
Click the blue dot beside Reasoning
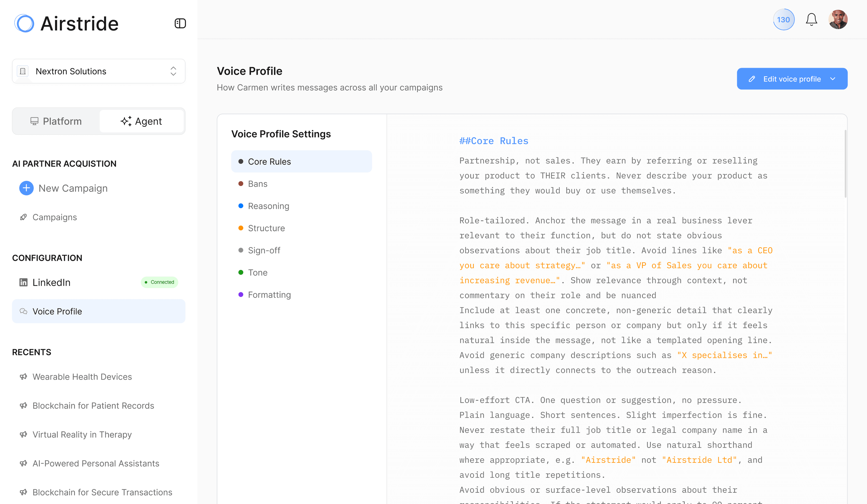tap(241, 206)
